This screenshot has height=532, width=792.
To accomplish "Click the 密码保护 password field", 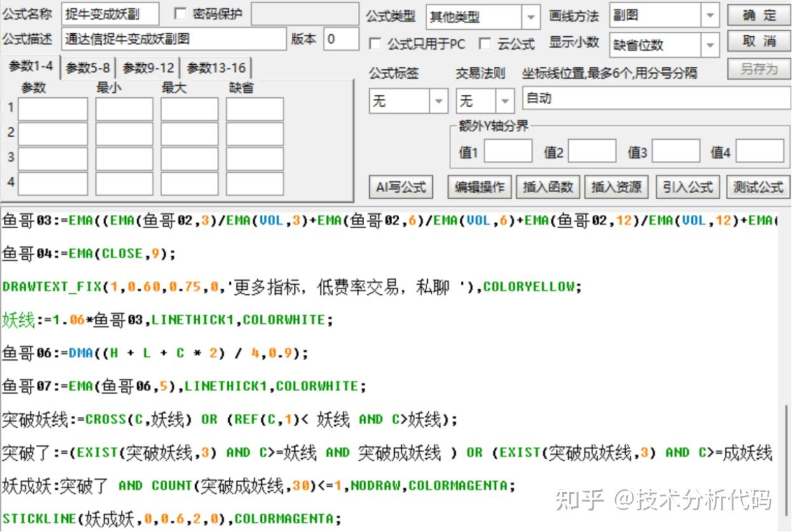I will (304, 14).
